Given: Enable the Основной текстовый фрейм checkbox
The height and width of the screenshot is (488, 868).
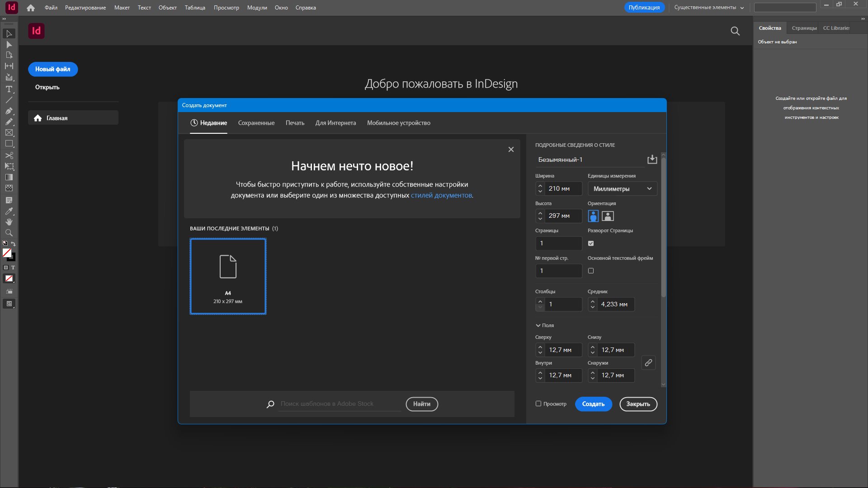Looking at the screenshot, I should coord(591,271).
